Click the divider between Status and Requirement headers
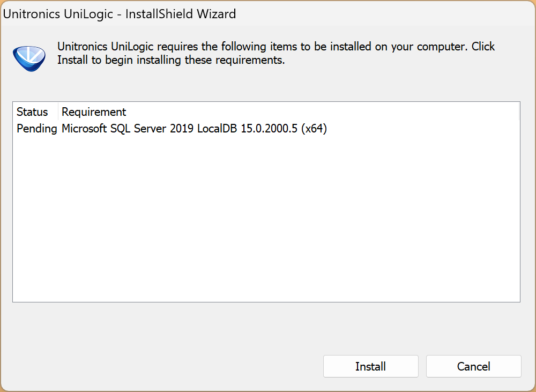 tap(58, 112)
